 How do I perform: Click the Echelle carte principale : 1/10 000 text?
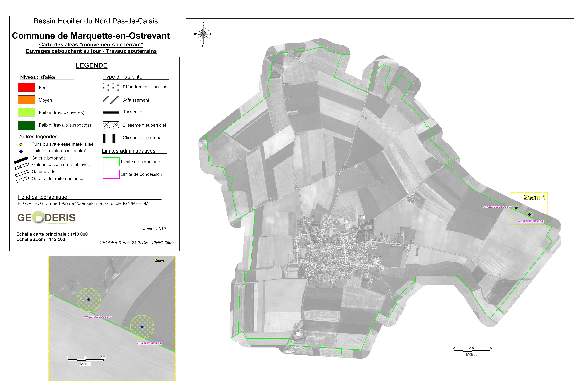click(52, 234)
